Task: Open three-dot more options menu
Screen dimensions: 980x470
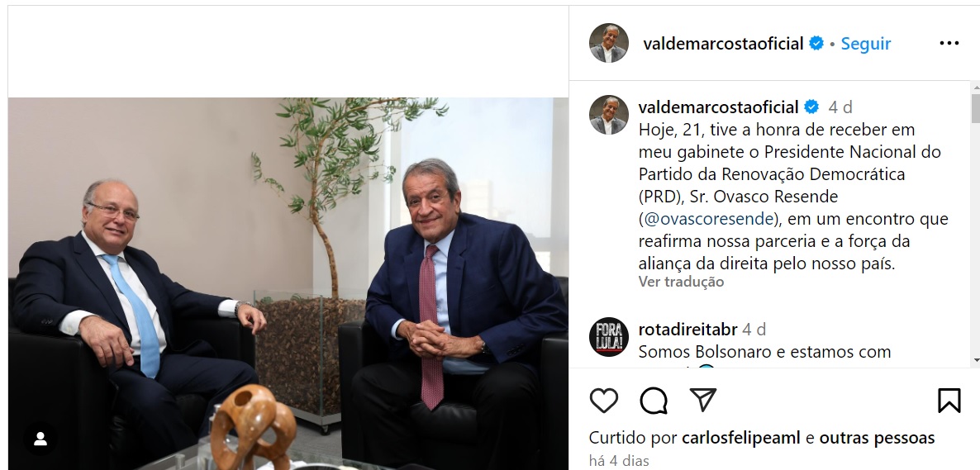Action: pos(949,43)
